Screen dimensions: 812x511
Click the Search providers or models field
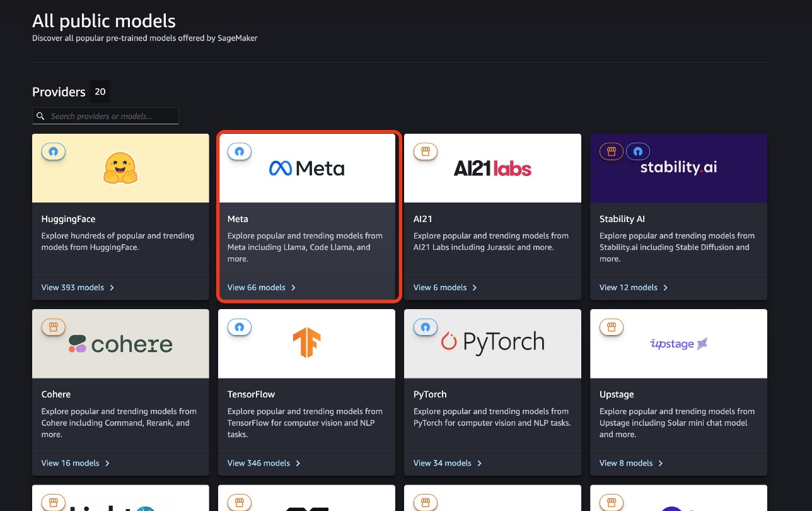[x=105, y=116]
